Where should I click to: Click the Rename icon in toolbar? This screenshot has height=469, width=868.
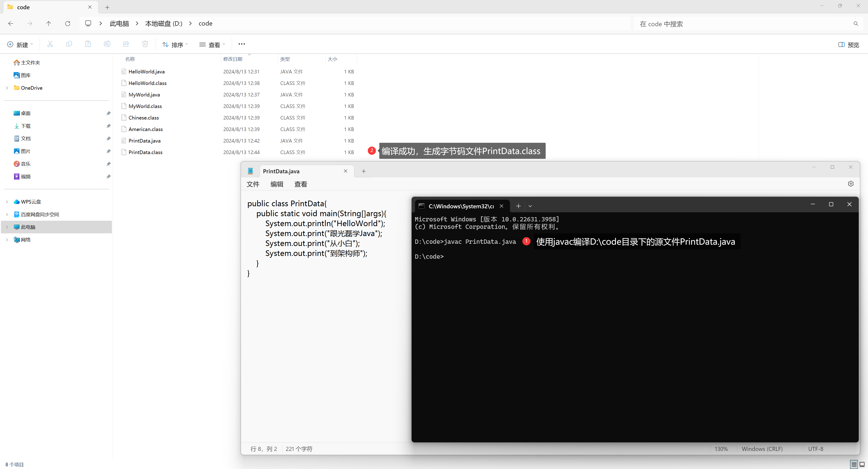tap(107, 44)
